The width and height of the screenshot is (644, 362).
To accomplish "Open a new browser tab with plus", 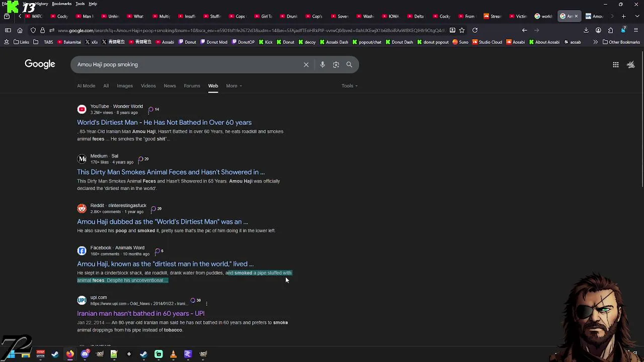I will click(623, 16).
